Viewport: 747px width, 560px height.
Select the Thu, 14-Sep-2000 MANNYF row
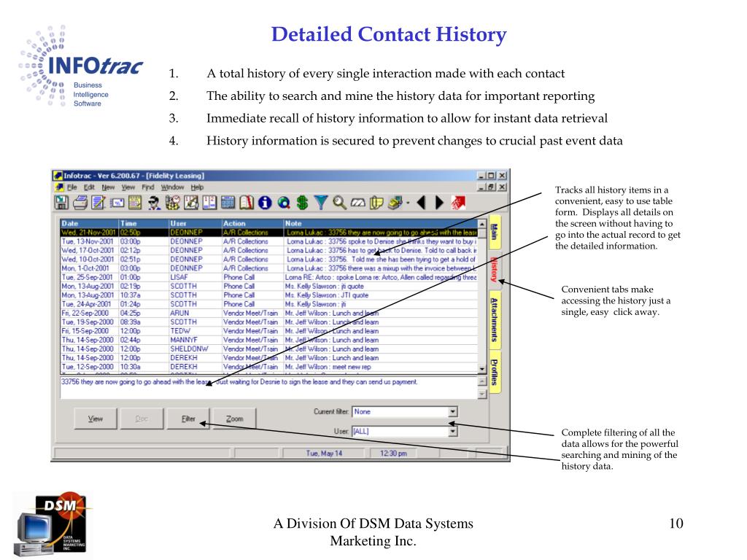268,340
